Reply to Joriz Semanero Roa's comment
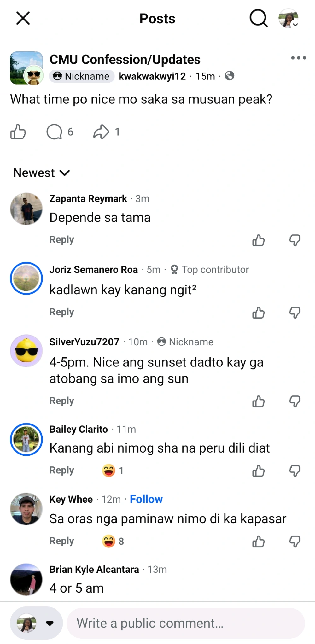Viewport: 315px width, 644px height. [61, 312]
